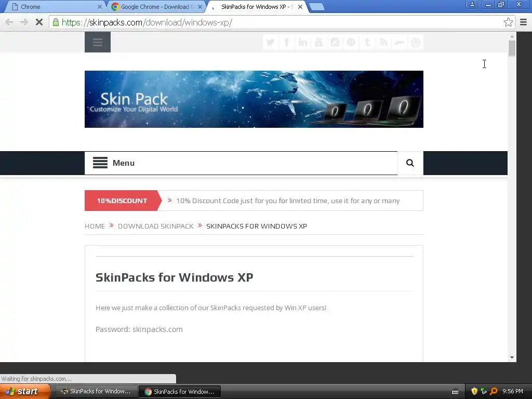Open the Twitter social icon

click(x=270, y=43)
